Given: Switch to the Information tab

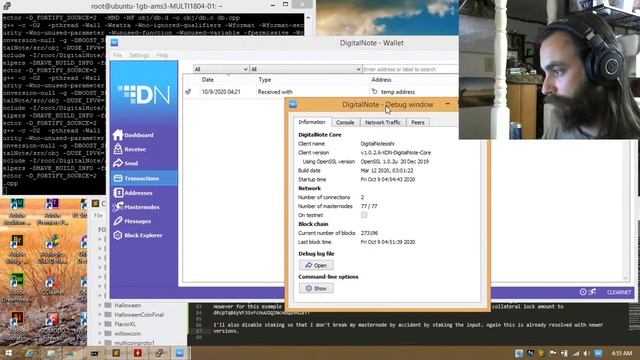Looking at the screenshot, I should pos(312,122).
